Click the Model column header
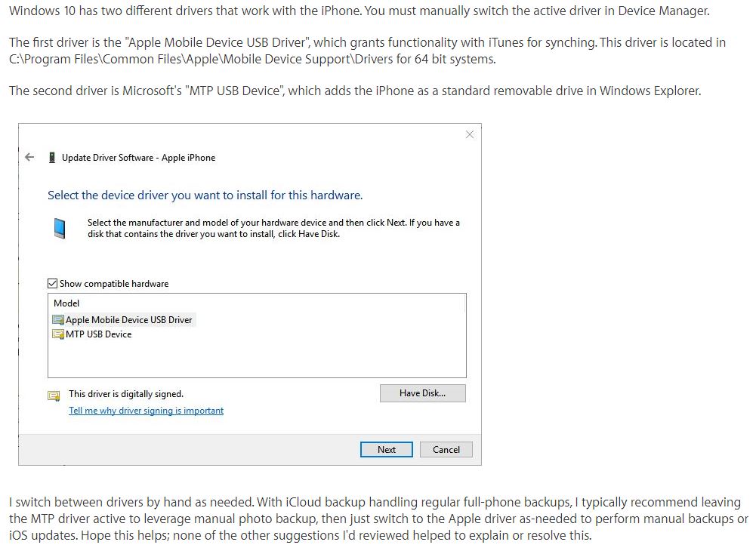This screenshot has width=756, height=548. coord(66,303)
